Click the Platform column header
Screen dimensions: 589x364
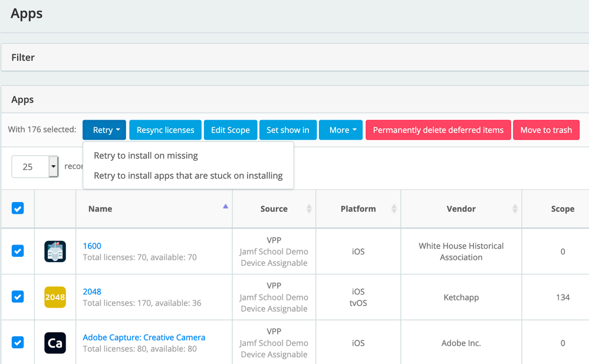pos(358,209)
